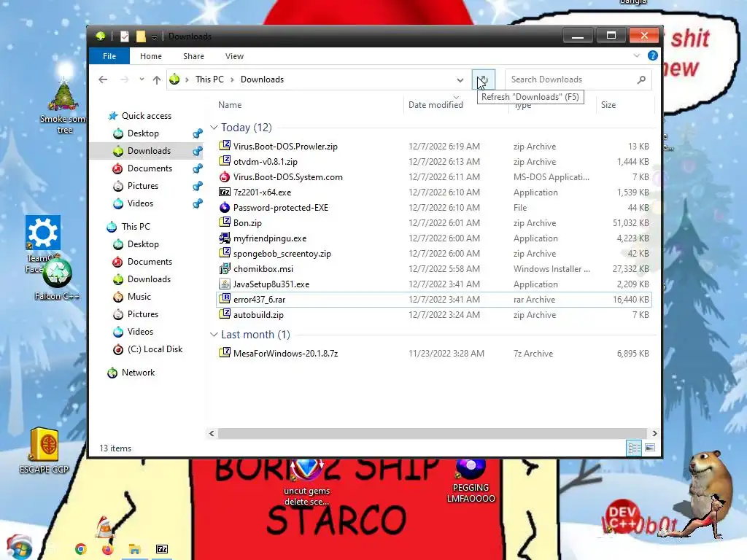Go back with the Back arrow
The image size is (747, 560).
(x=103, y=79)
